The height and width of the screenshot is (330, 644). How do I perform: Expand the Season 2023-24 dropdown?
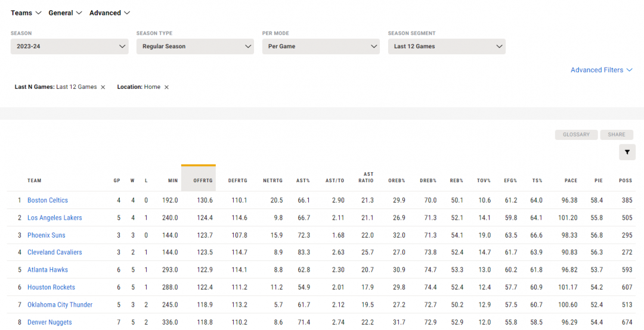[69, 46]
